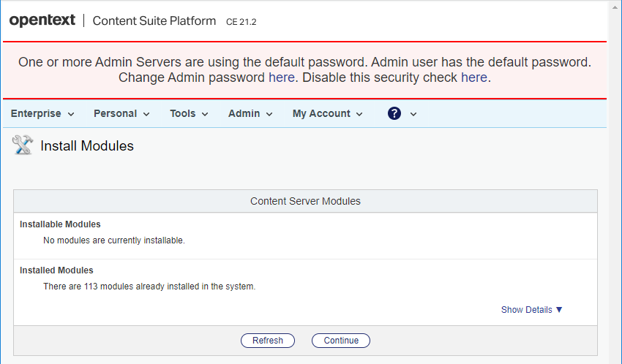Follow the 'here' link to disable security check
Image resolution: width=622 pixels, height=364 pixels.
coord(473,77)
